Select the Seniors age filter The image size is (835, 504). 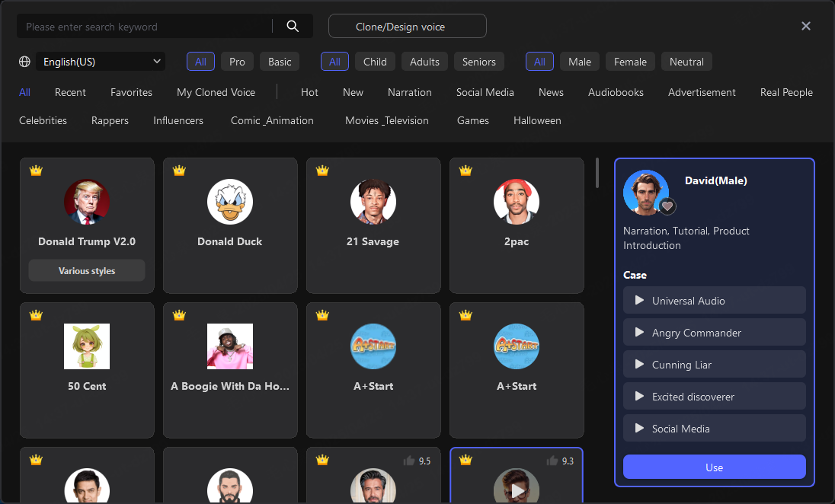tap(478, 61)
